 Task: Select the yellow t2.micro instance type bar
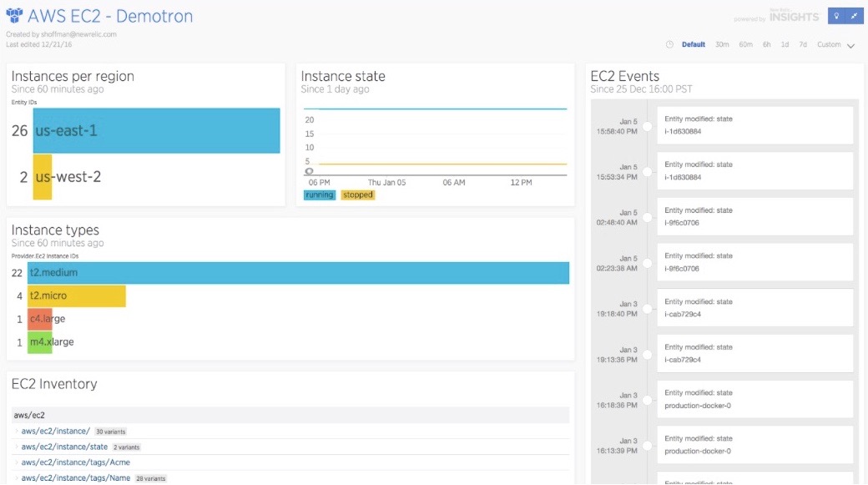(77, 296)
